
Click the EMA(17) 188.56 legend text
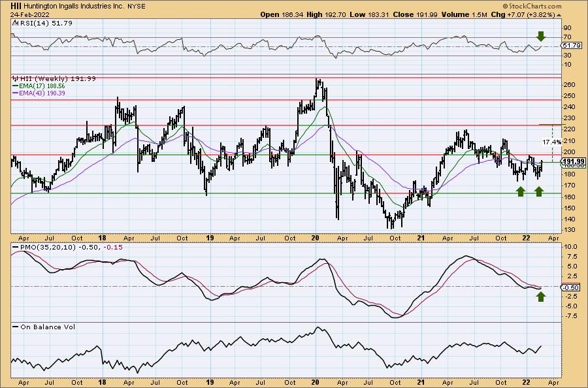click(42, 86)
